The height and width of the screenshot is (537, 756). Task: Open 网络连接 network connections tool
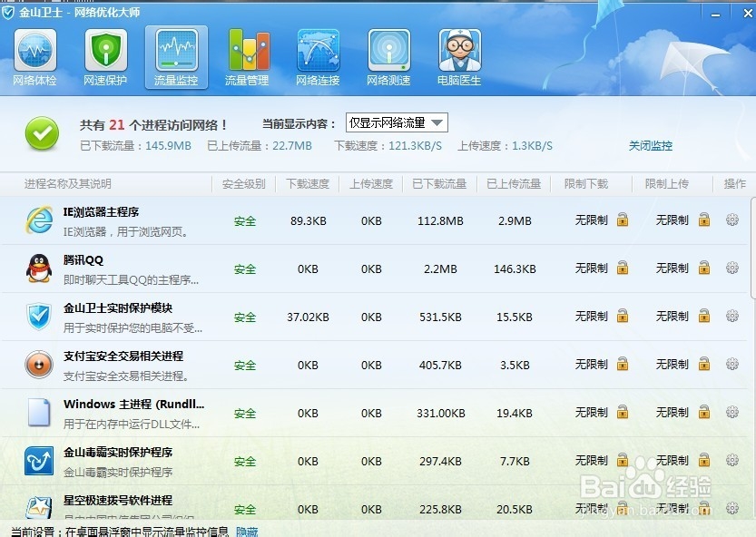tap(318, 58)
